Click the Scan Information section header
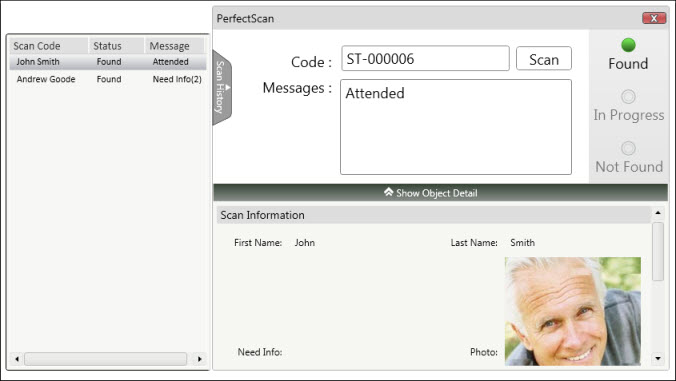Viewport: 676px width, 381px height. (x=433, y=215)
